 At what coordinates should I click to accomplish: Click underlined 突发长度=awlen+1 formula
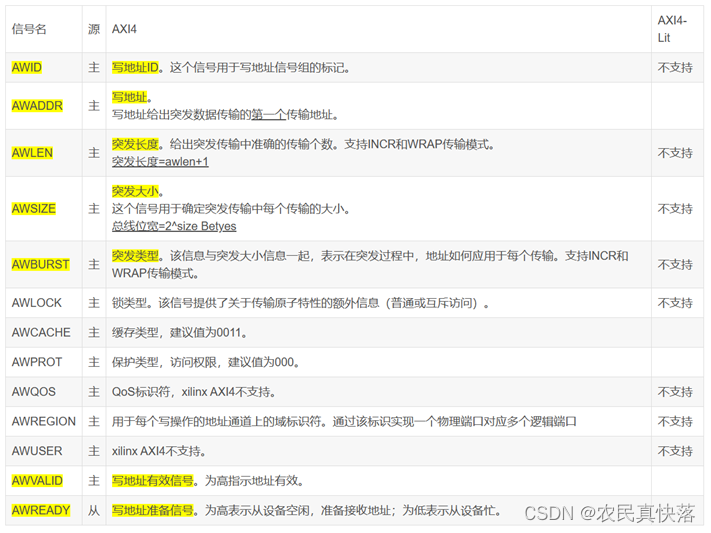(x=160, y=162)
